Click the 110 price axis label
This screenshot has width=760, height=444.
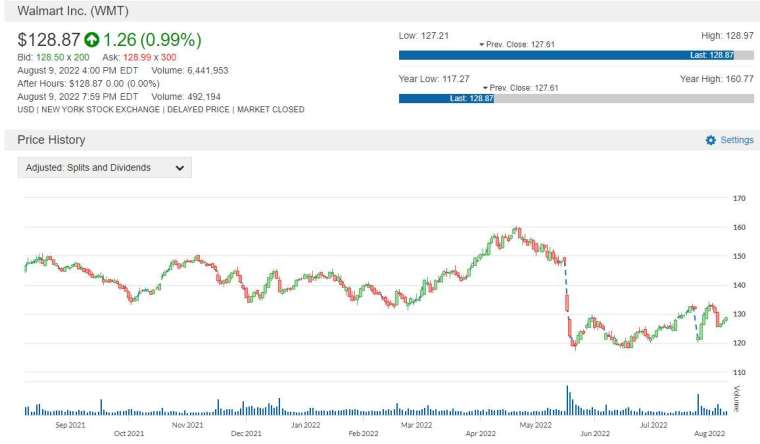point(739,372)
